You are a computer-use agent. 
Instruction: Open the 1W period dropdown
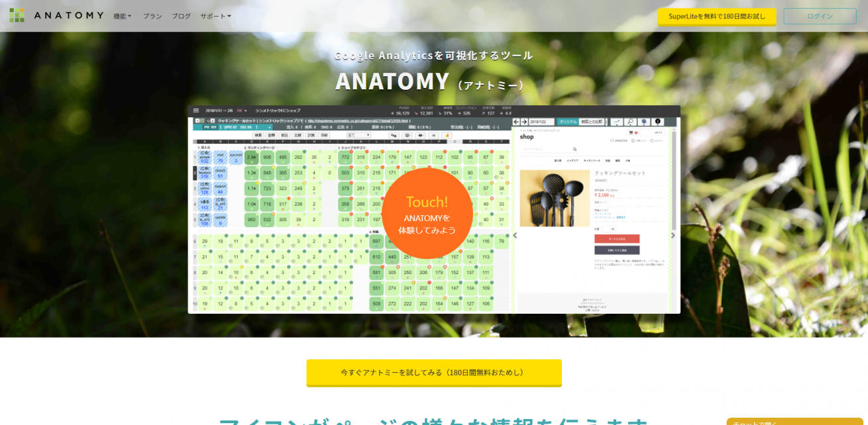[241, 111]
